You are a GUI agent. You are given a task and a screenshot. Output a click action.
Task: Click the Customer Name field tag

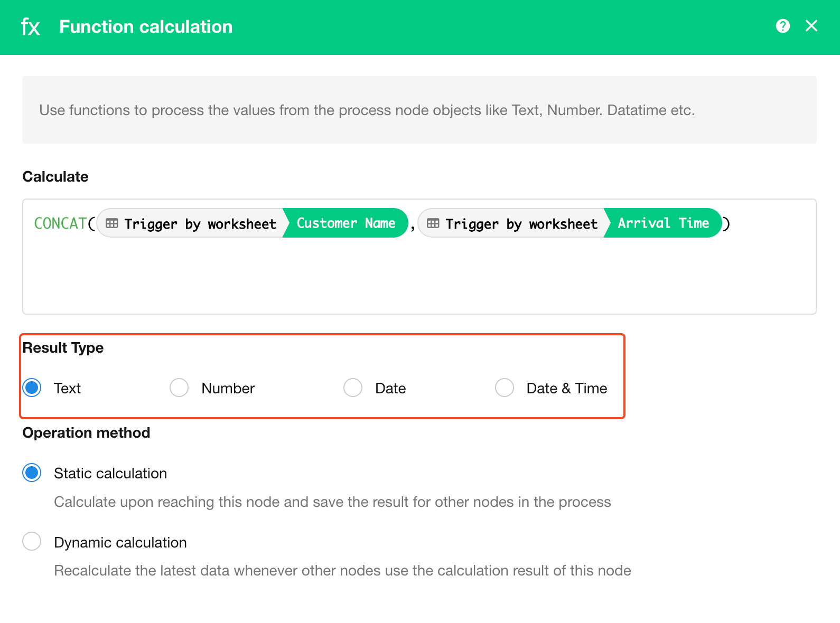point(346,223)
